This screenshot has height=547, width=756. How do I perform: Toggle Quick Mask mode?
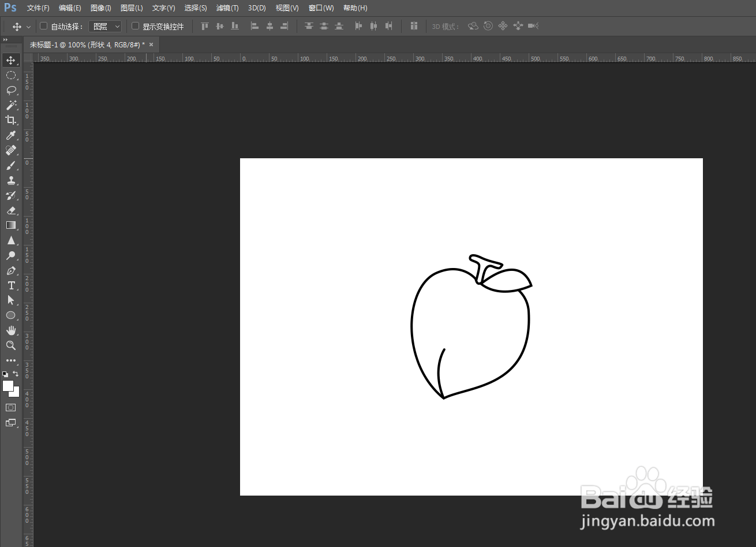point(11,408)
